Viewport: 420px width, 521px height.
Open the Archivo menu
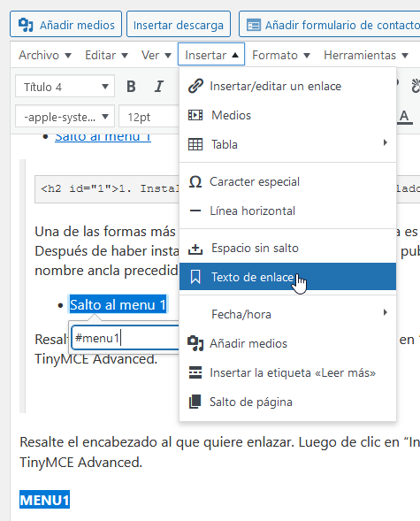[45, 55]
